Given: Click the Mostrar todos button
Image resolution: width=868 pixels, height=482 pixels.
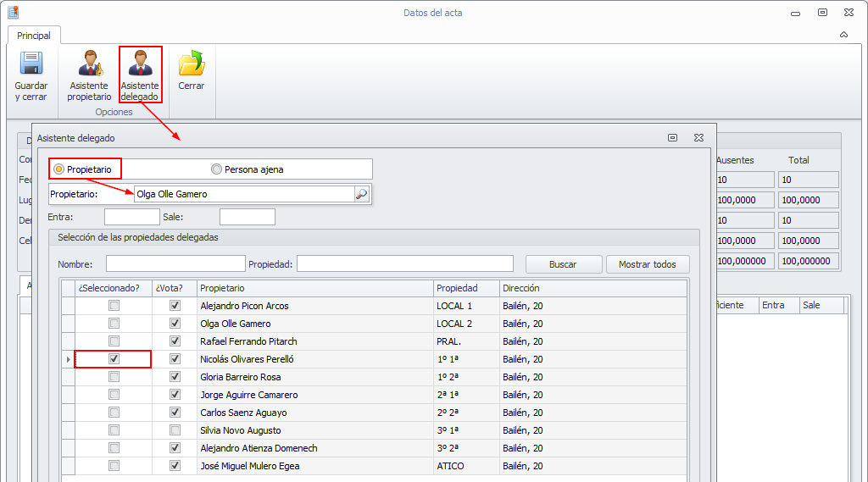Looking at the screenshot, I should coord(648,264).
